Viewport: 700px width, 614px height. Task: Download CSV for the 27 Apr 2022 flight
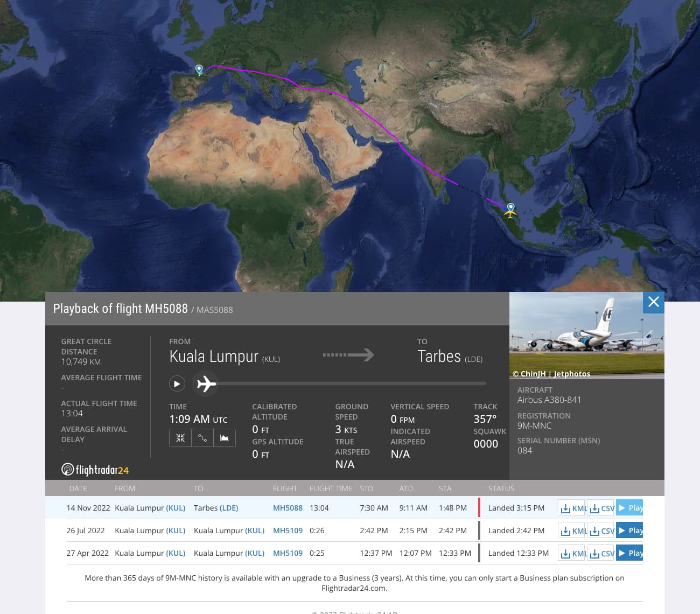point(601,553)
